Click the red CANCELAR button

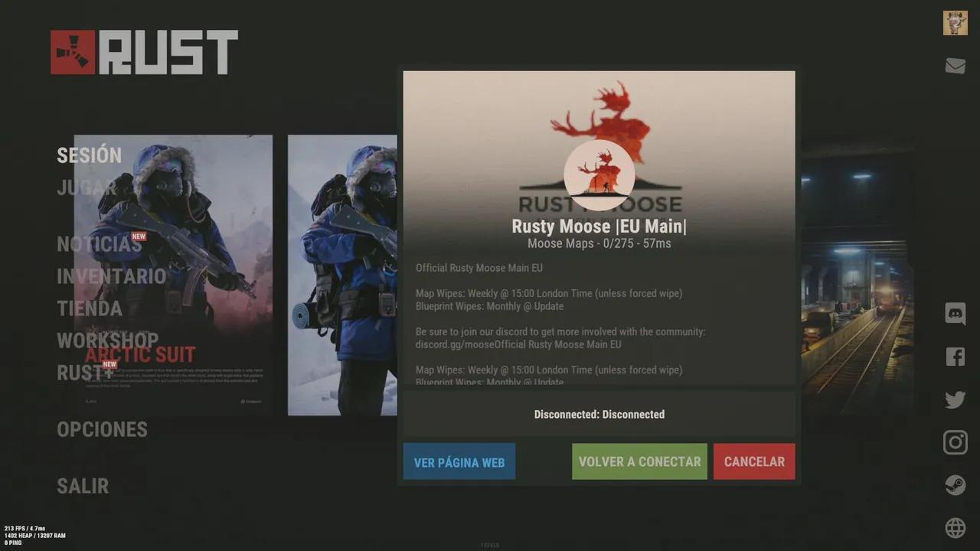[x=754, y=461]
